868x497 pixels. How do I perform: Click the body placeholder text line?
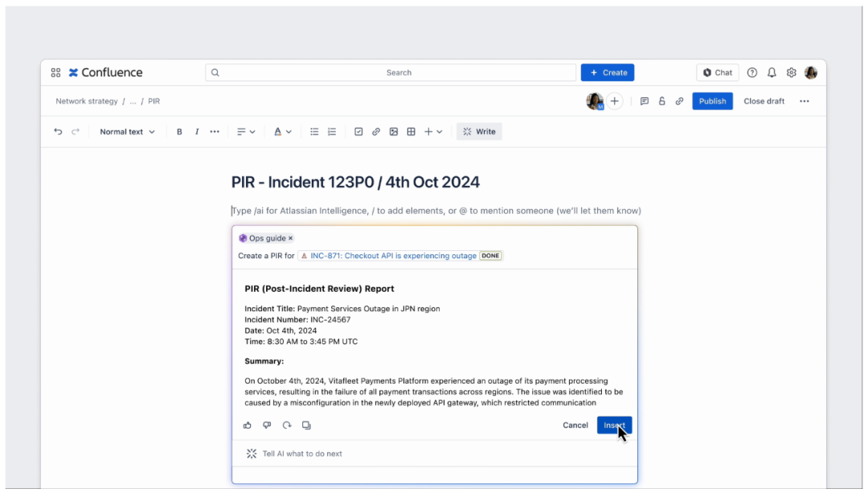[436, 211]
